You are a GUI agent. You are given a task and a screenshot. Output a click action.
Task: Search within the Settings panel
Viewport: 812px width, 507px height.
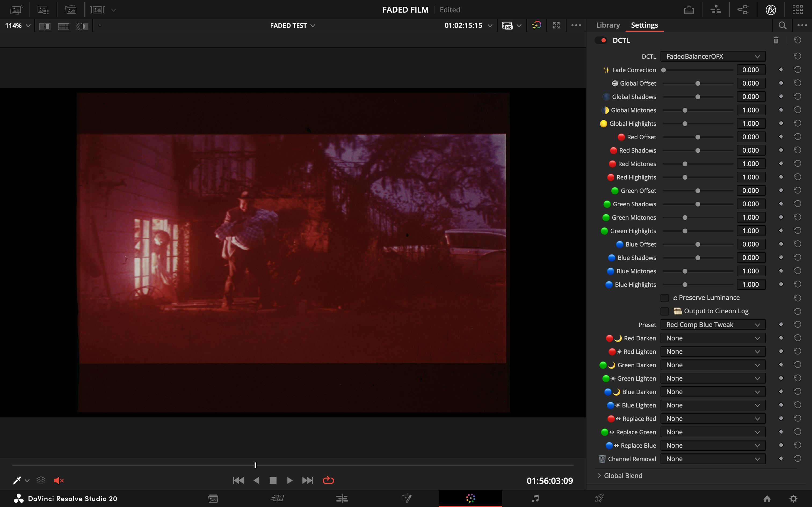(x=782, y=25)
